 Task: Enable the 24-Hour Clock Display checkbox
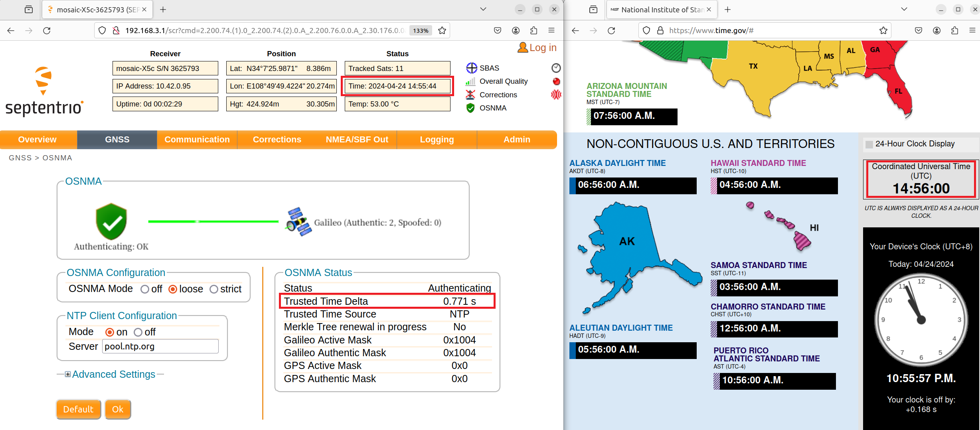(869, 144)
